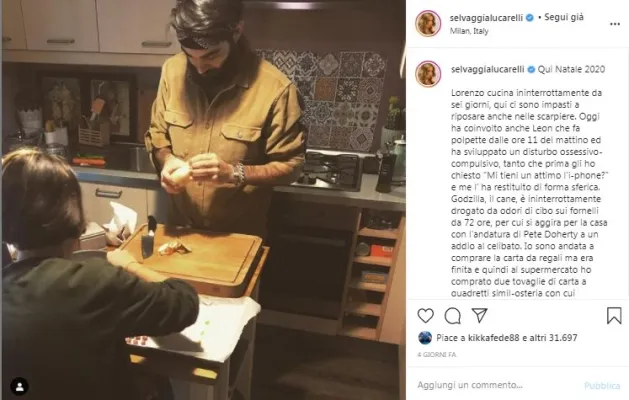Show tagged people icon on photo
Viewport: 629px width, 400px height.
pyautogui.click(x=19, y=387)
